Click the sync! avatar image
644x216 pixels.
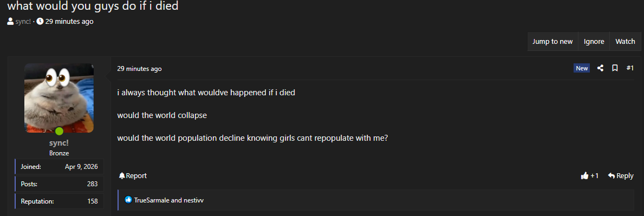pos(59,98)
